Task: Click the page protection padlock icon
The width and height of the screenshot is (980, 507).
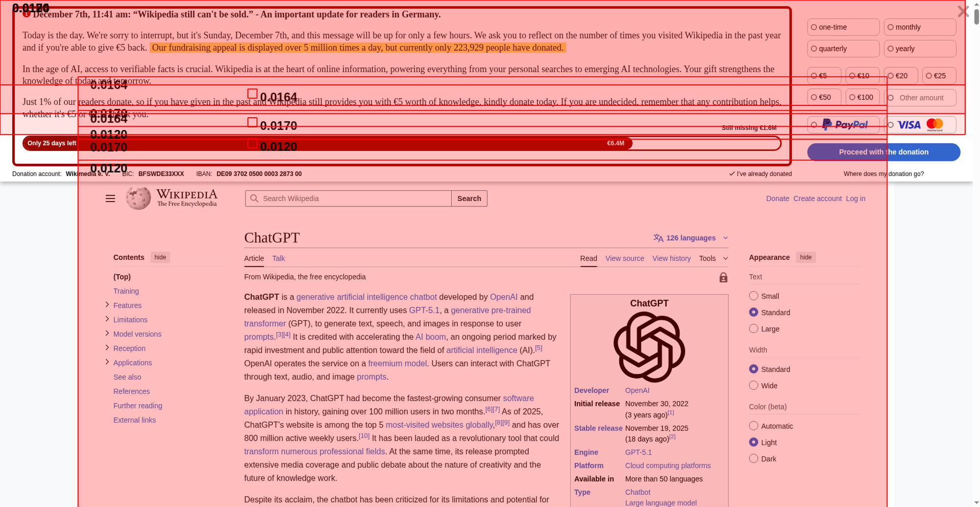Action: click(x=723, y=278)
